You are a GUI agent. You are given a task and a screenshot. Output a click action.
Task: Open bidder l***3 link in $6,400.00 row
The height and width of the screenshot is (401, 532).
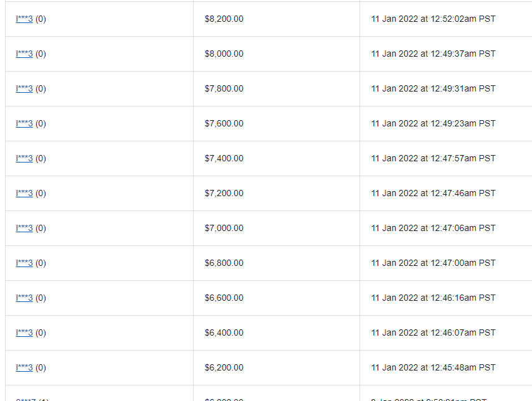(x=24, y=333)
